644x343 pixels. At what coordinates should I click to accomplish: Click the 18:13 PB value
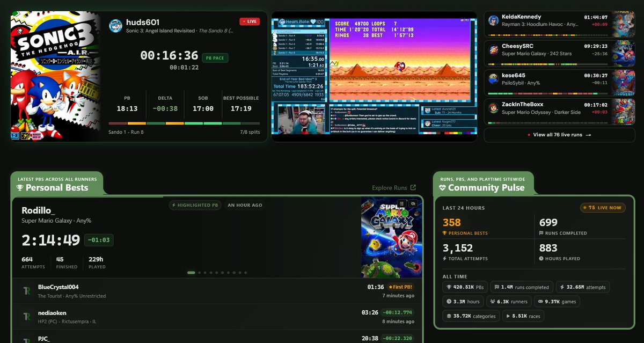coord(127,108)
